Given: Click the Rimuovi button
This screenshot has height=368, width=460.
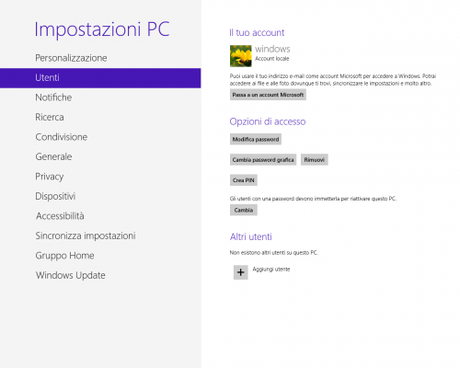Looking at the screenshot, I should point(314,160).
